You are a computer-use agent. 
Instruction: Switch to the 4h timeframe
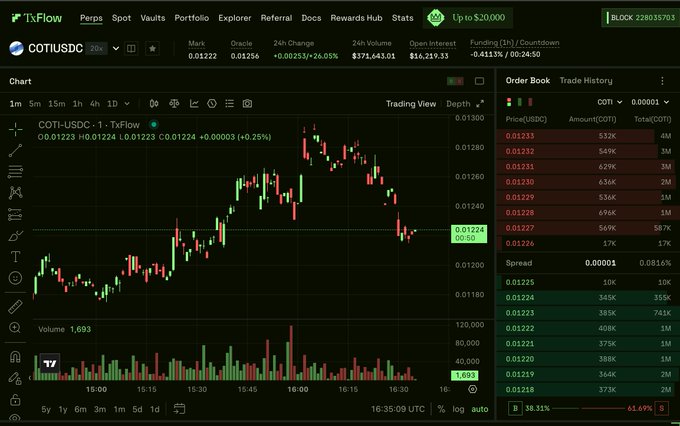pos(95,104)
